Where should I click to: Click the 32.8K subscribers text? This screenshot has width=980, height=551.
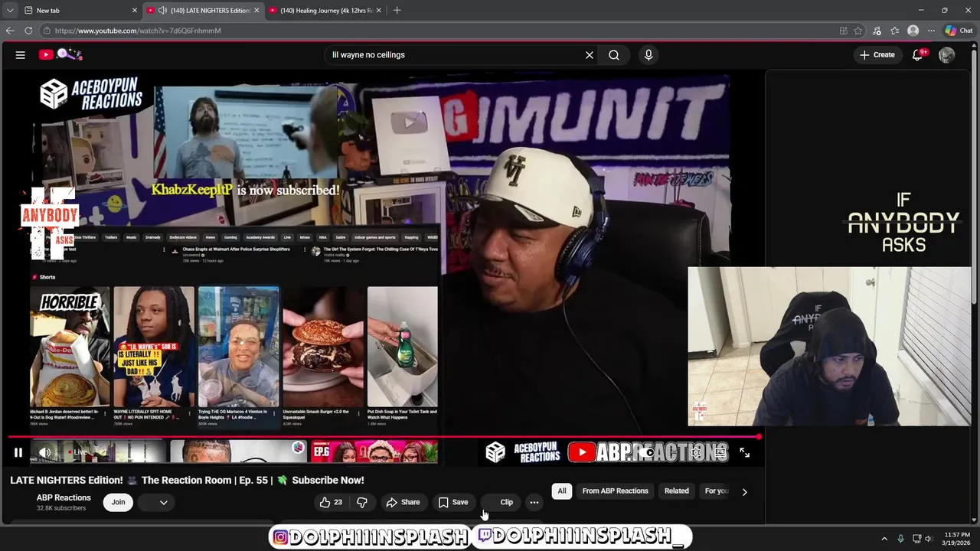(61, 508)
